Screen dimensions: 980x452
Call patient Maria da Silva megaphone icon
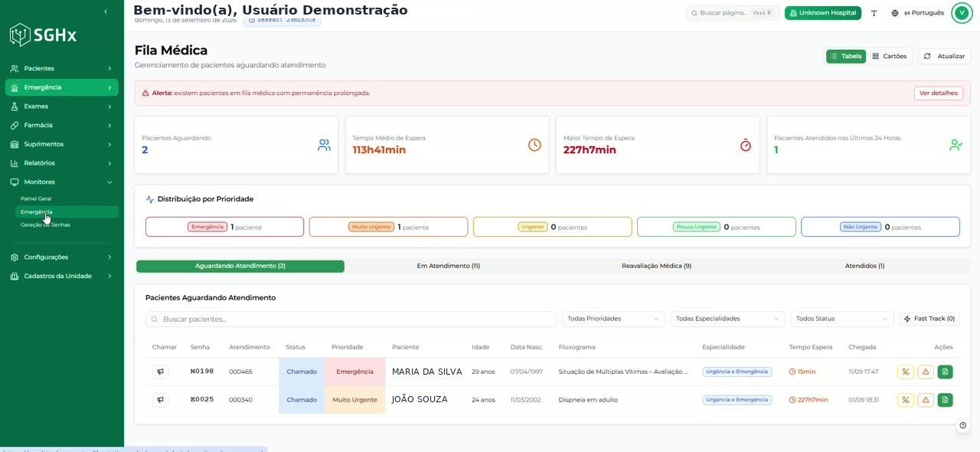pos(160,372)
